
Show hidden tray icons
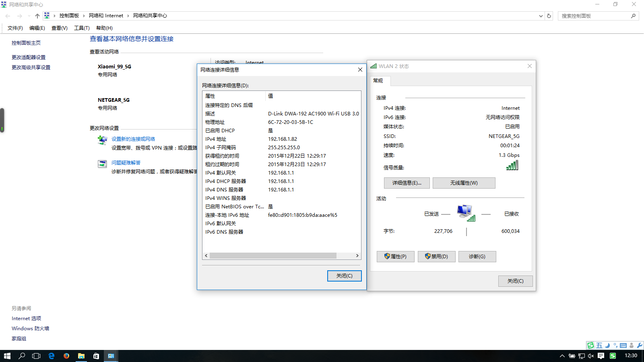pyautogui.click(x=562, y=356)
